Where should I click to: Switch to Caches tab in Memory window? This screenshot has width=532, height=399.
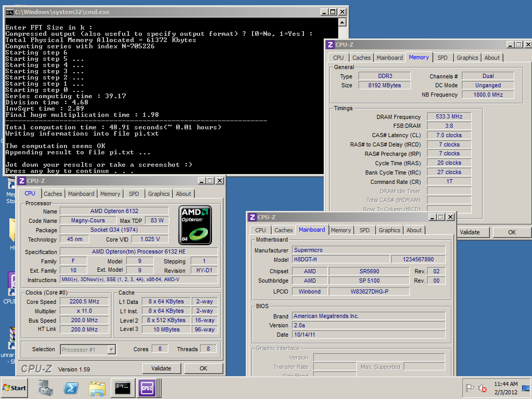point(362,58)
